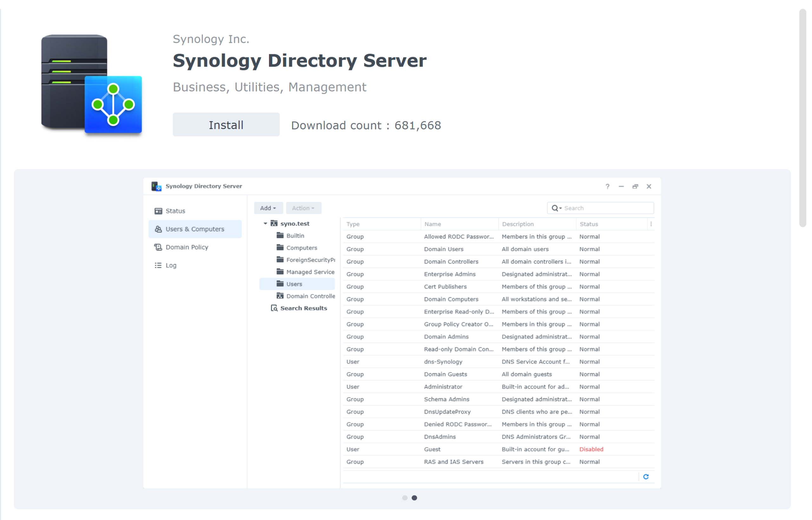Screen dimensions: 812x520
Task: Switch to the second screenshot via carousel dot
Action: (x=415, y=497)
